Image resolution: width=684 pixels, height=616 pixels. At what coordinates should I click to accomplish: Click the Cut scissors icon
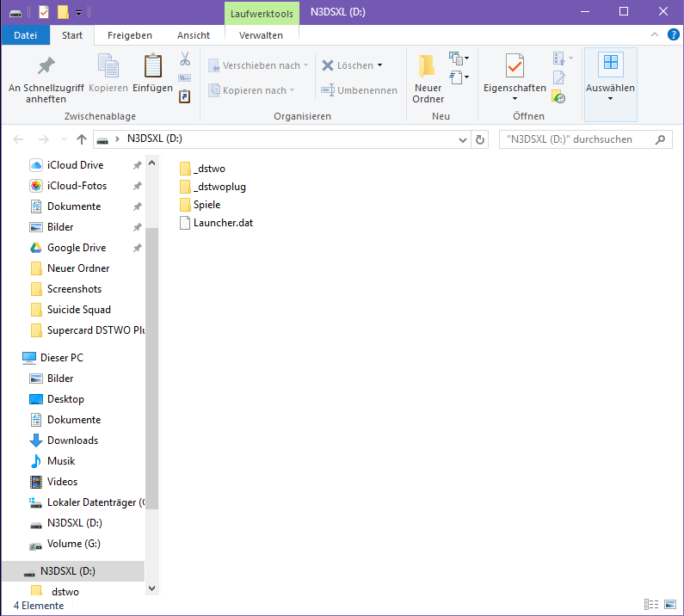pyautogui.click(x=185, y=59)
